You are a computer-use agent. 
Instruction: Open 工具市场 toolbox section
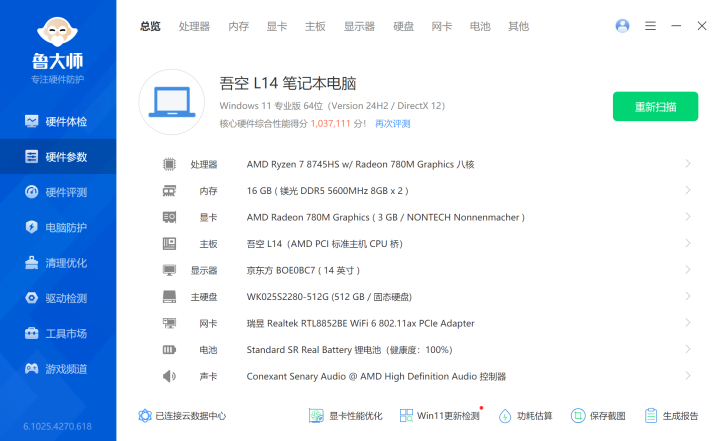click(x=58, y=333)
